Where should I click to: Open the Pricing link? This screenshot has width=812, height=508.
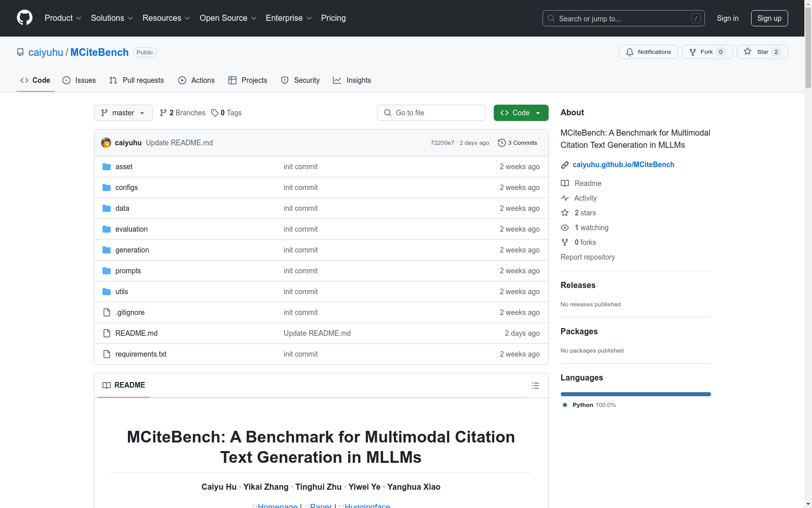[x=333, y=18]
